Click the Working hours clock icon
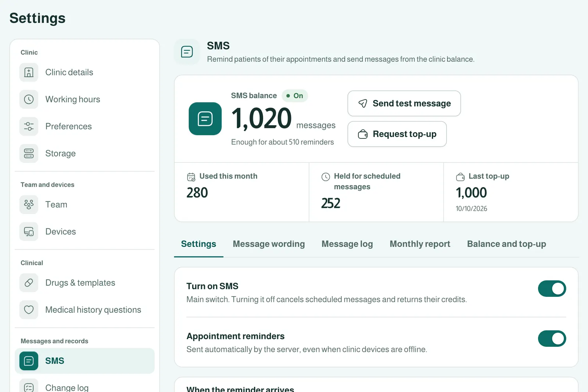 pos(29,99)
